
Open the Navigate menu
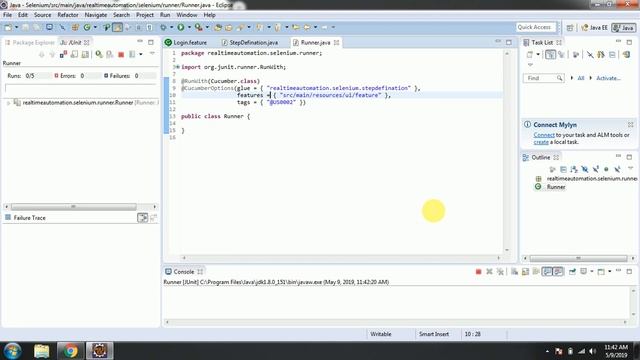96,15
